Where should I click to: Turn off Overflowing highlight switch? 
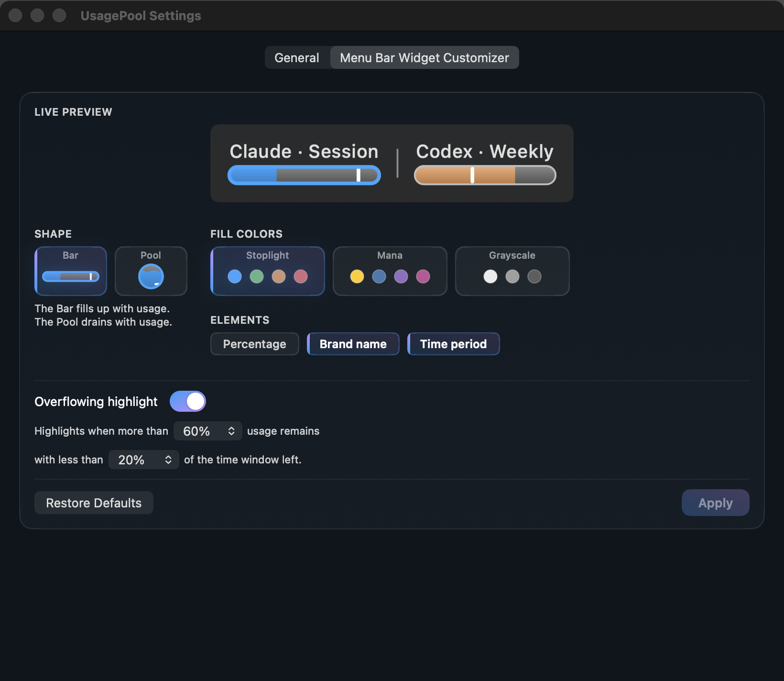(x=188, y=401)
